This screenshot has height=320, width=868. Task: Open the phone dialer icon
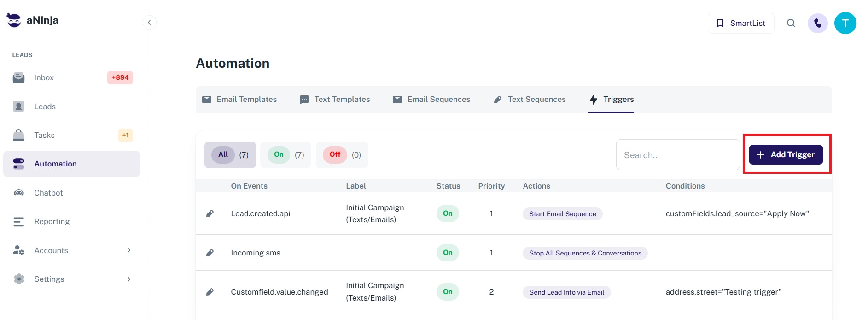[817, 23]
